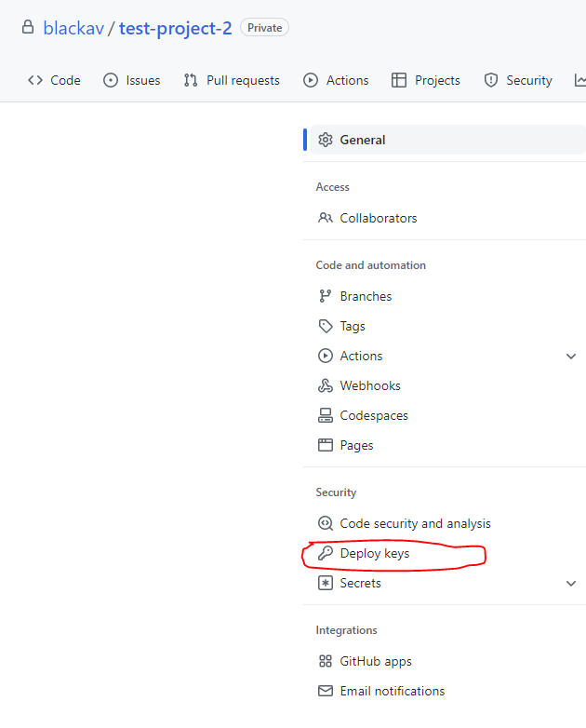The width and height of the screenshot is (586, 728).
Task: Click the Email notifications envelope icon
Action: [x=326, y=691]
